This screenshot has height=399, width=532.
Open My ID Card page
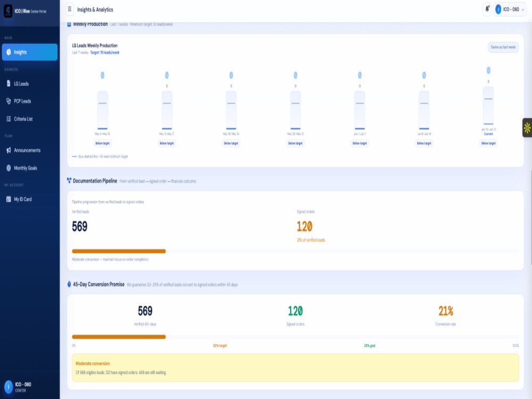pos(30,199)
